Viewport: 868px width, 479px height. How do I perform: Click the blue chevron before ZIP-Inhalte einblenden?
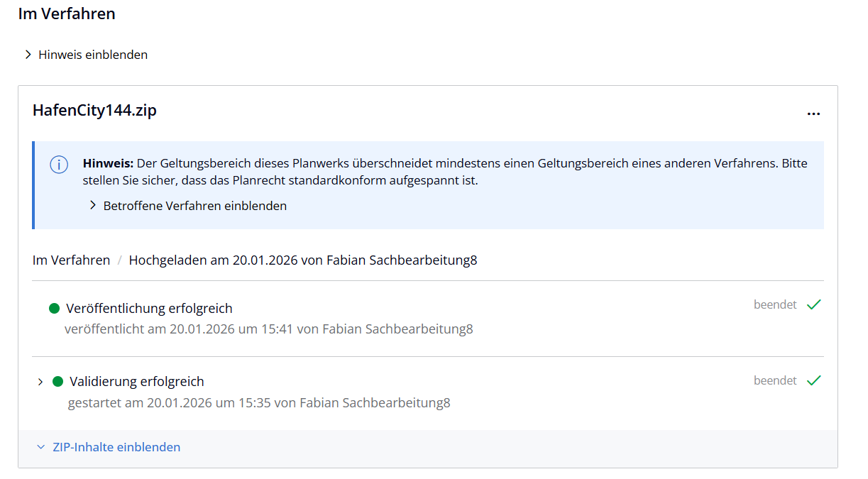point(40,447)
